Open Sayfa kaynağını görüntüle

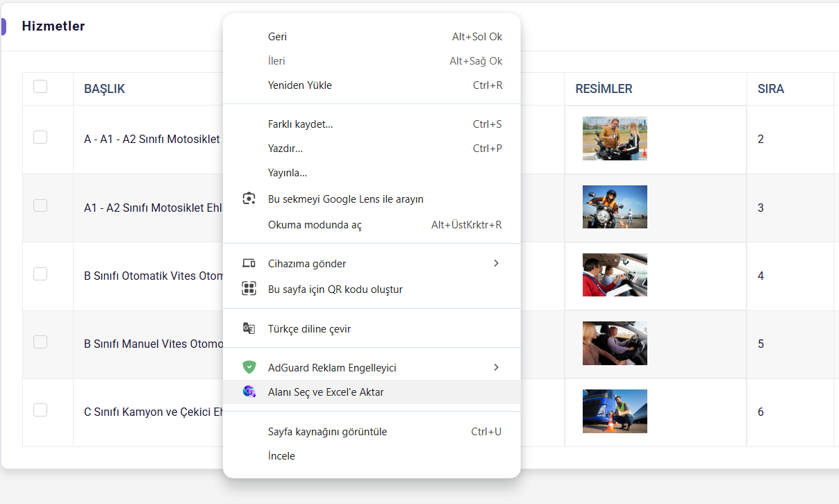tap(372, 432)
